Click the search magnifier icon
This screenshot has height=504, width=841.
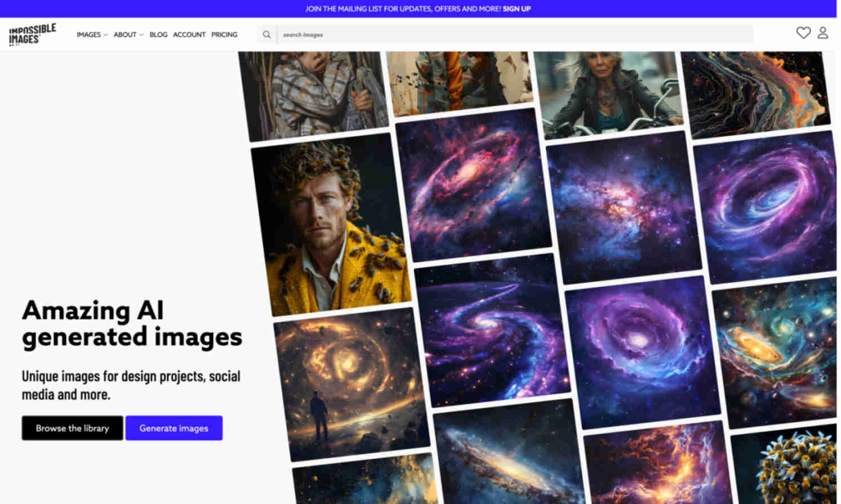(x=266, y=35)
